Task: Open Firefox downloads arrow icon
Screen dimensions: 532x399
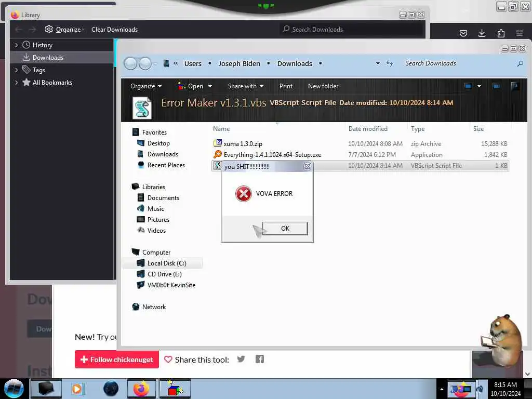Action: pyautogui.click(x=482, y=33)
